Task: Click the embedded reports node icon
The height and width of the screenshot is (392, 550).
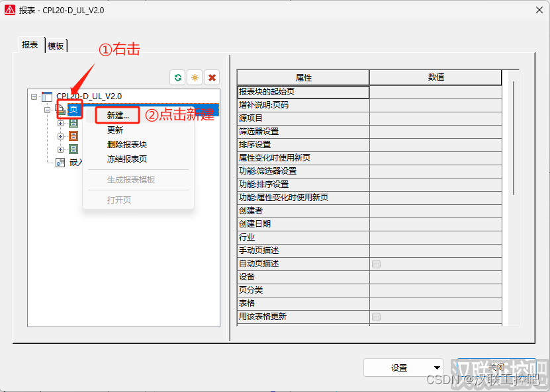Action: coord(60,162)
